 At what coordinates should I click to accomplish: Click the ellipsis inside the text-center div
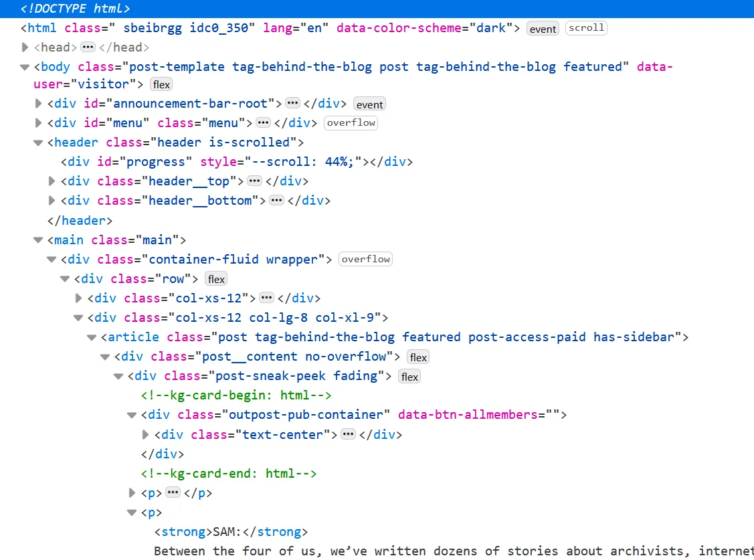point(348,434)
